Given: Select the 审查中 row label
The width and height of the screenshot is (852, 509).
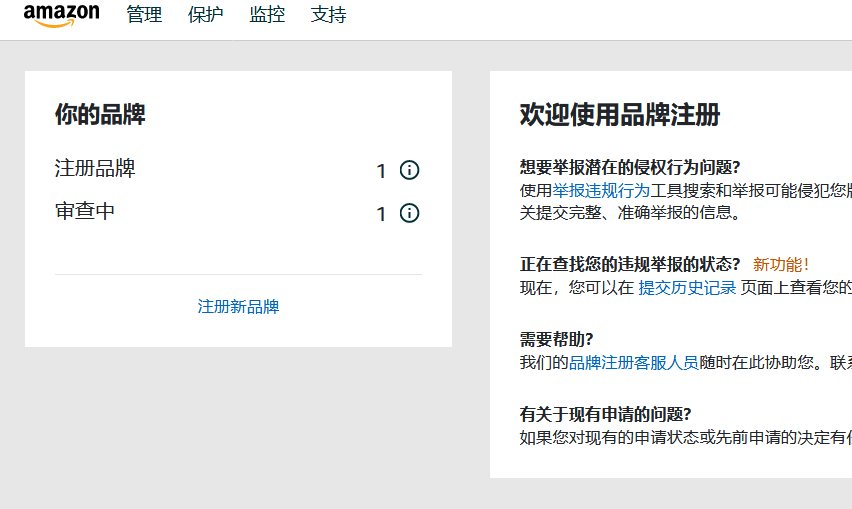Looking at the screenshot, I should pyautogui.click(x=85, y=211).
